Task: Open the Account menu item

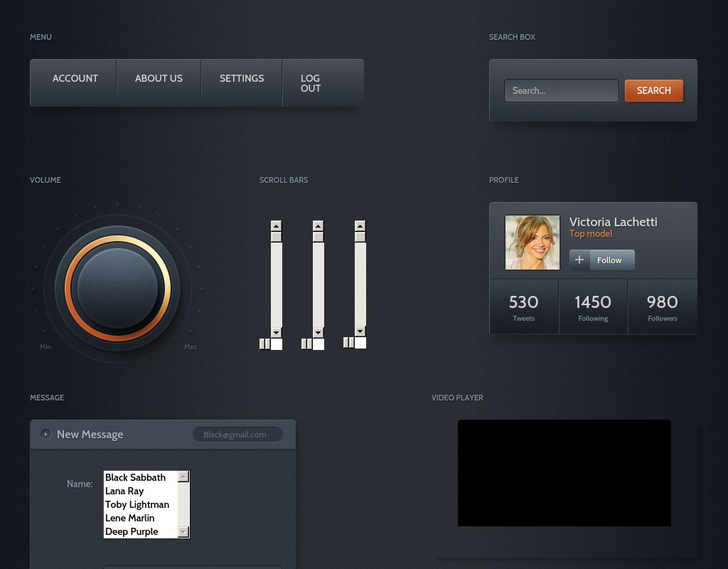Action: (75, 79)
